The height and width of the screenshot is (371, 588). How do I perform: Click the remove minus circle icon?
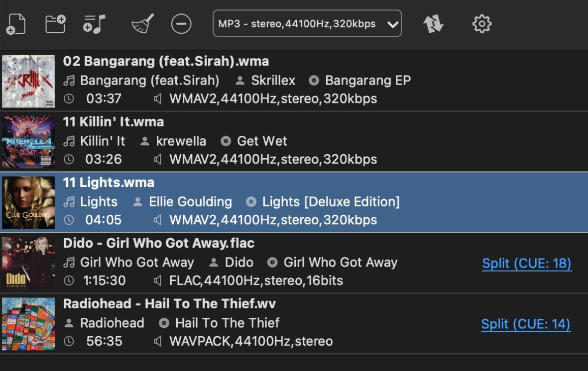point(181,24)
